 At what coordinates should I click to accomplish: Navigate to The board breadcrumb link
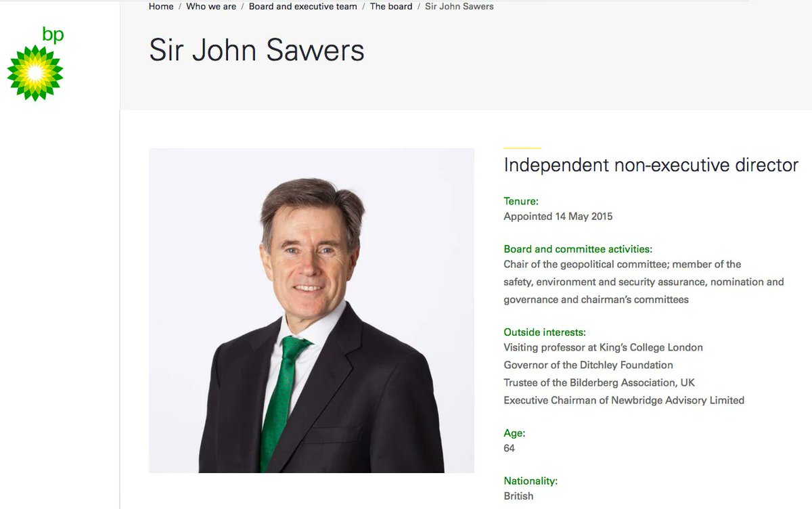[x=391, y=6]
